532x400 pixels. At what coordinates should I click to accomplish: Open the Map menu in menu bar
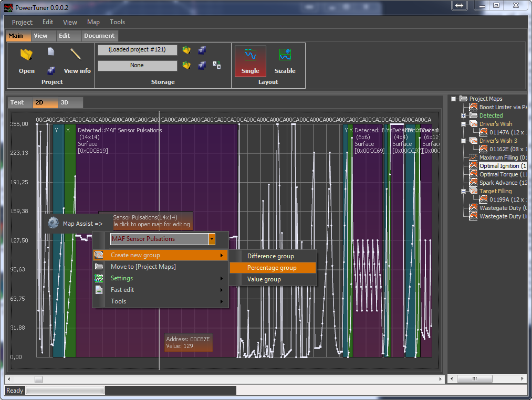coord(93,22)
